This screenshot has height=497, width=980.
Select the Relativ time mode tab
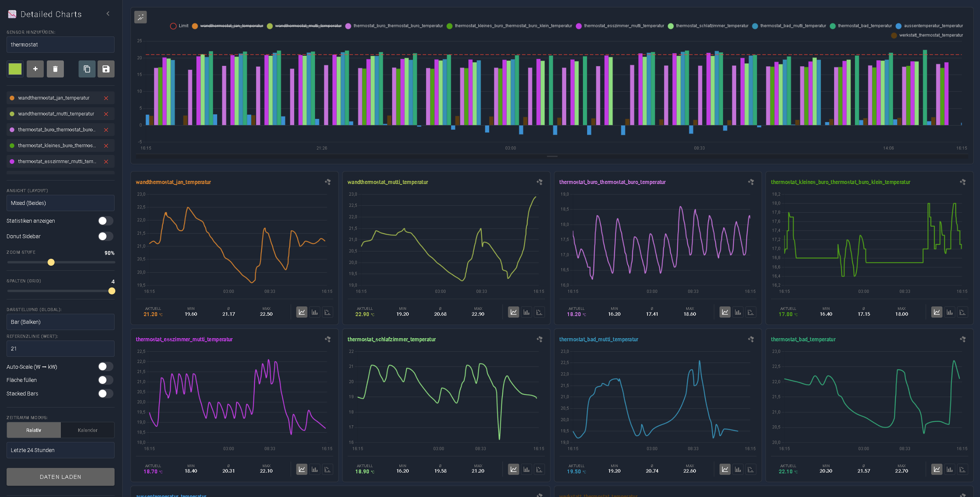pos(33,430)
